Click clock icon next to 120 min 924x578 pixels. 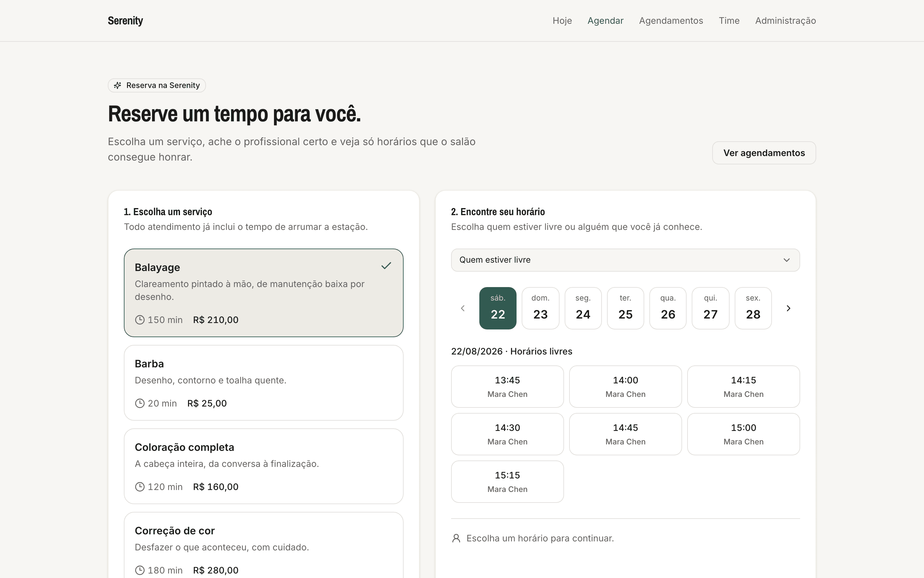point(140,486)
